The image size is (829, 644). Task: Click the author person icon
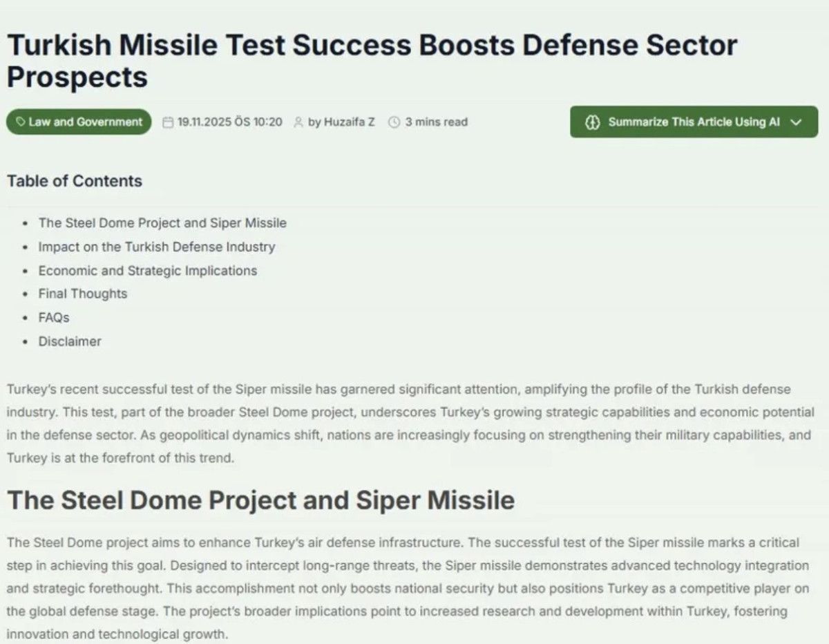click(298, 122)
